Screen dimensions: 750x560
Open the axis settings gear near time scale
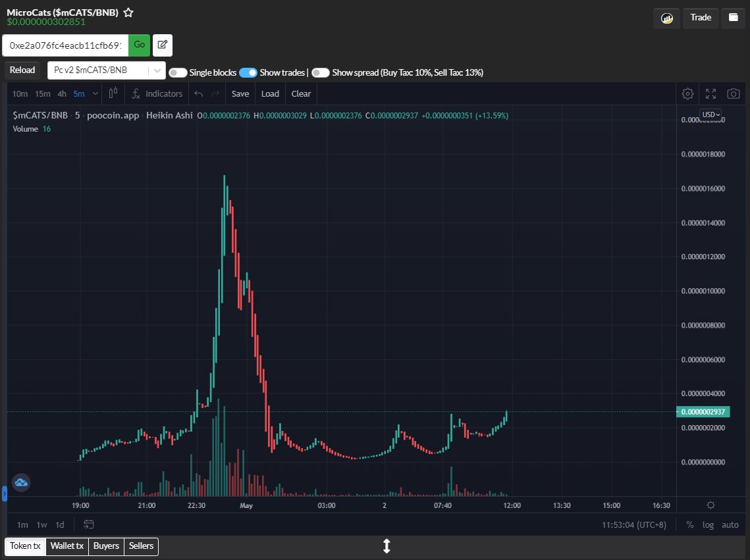click(x=710, y=505)
